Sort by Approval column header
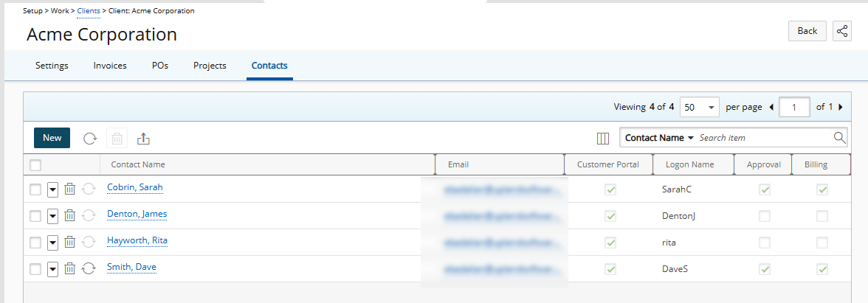868x303 pixels. point(764,164)
